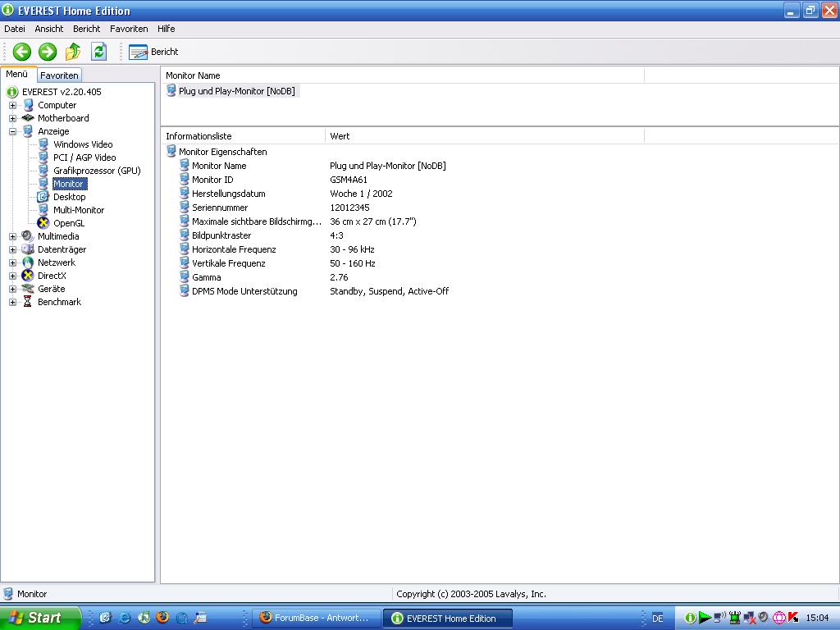Select OpenGL entry in the tree

pyautogui.click(x=69, y=223)
